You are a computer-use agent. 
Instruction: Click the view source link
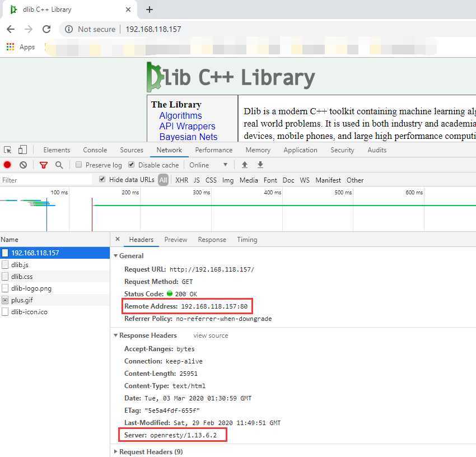click(211, 335)
